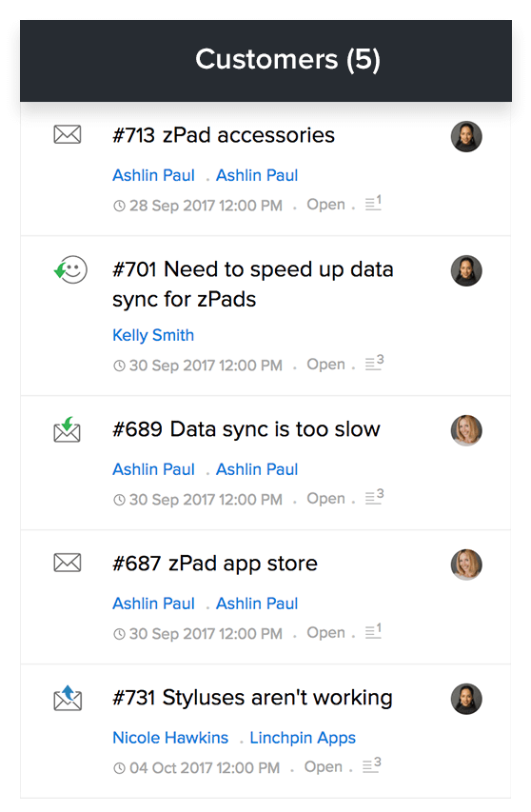This screenshot has height=812, width=531.
Task: Click agent avatar on ticket #731
Action: pos(466,699)
